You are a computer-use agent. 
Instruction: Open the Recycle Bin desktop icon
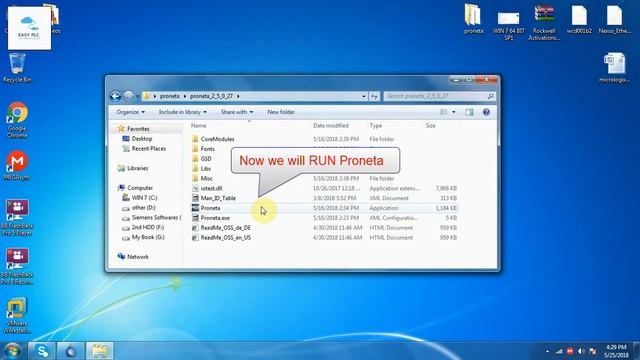pos(17,68)
